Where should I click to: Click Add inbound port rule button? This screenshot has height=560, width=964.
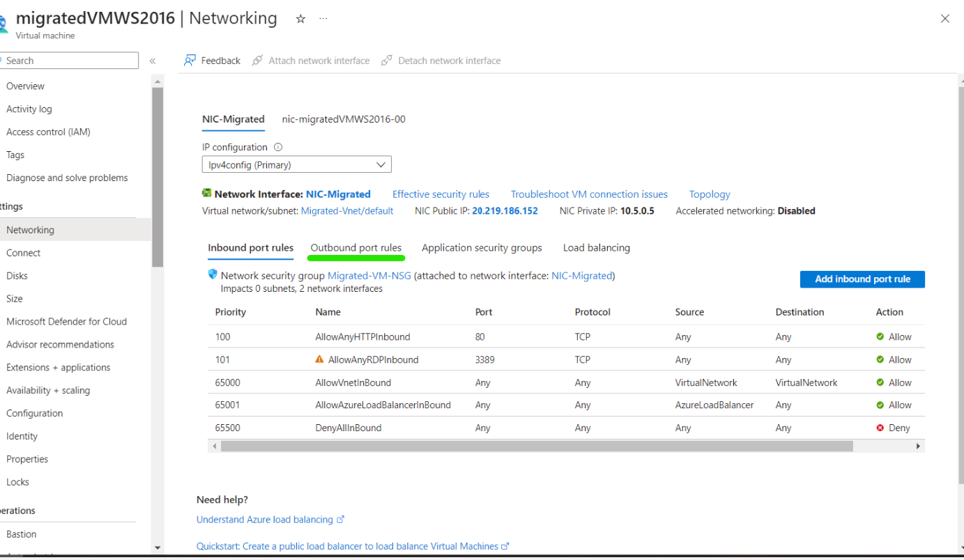[862, 279]
